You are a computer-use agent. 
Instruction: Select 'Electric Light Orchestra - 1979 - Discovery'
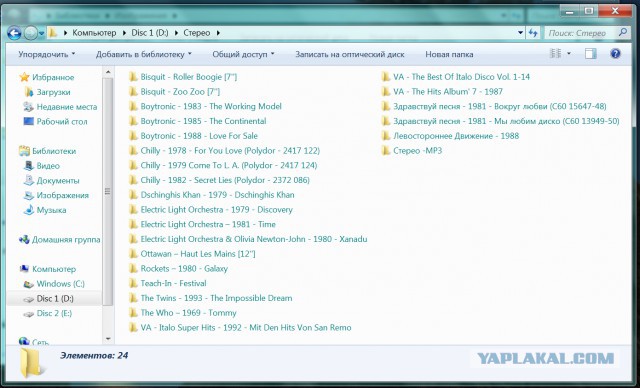[211, 209]
